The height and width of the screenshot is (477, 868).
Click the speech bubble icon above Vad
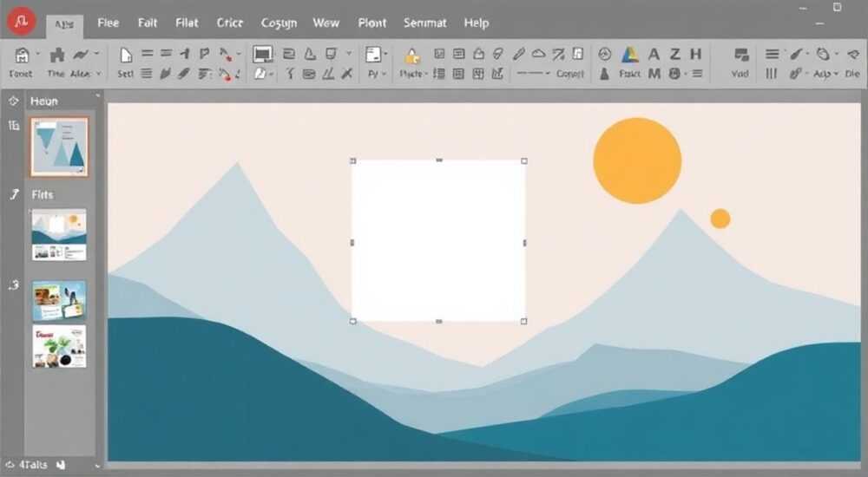pos(741,55)
